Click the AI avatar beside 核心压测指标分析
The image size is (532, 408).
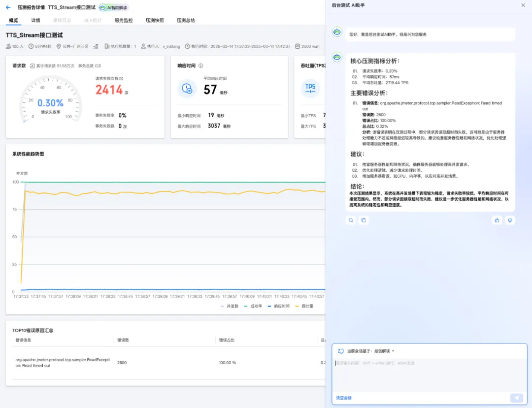click(x=337, y=57)
